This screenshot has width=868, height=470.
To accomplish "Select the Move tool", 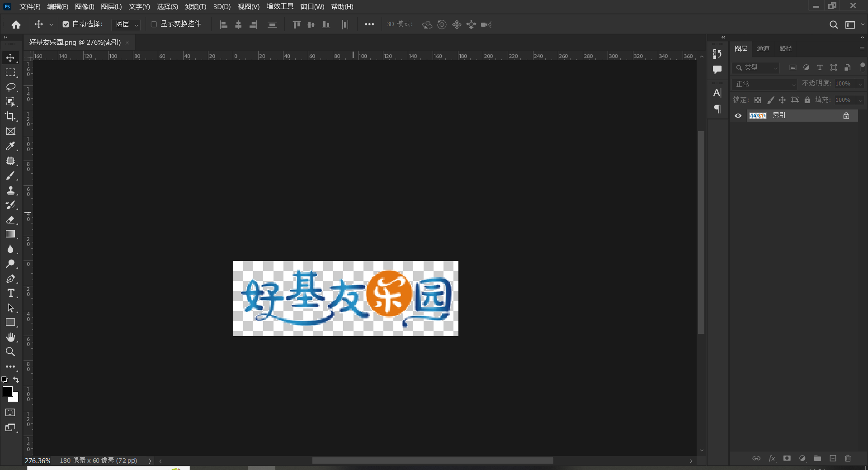I will [x=11, y=57].
